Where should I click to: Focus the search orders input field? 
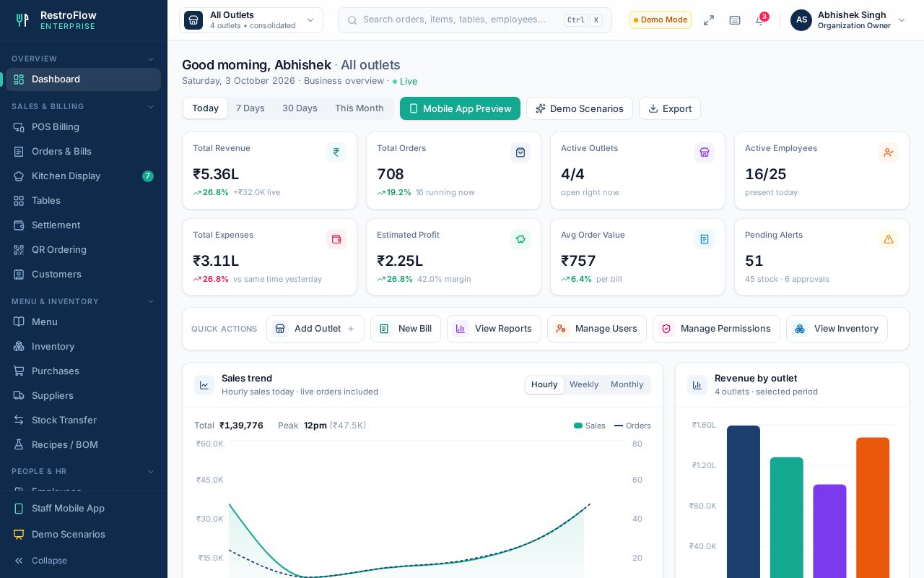475,20
